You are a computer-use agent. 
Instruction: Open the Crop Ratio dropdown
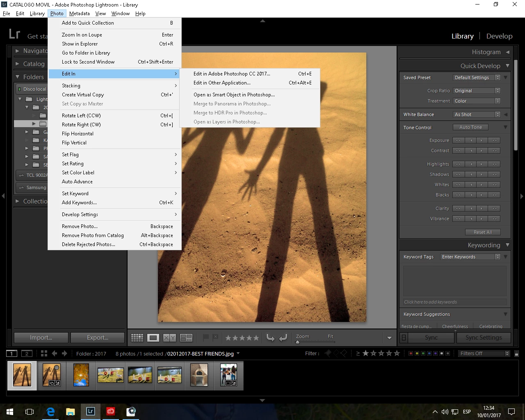(477, 91)
